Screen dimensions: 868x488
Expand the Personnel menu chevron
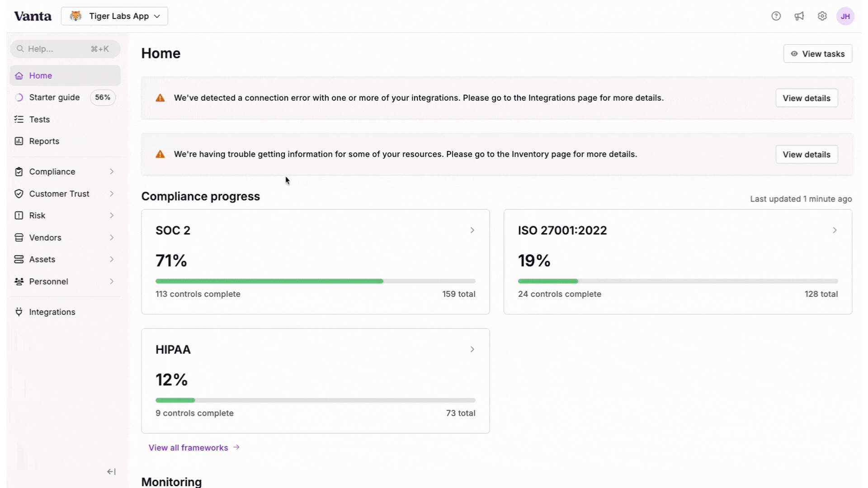tap(112, 282)
